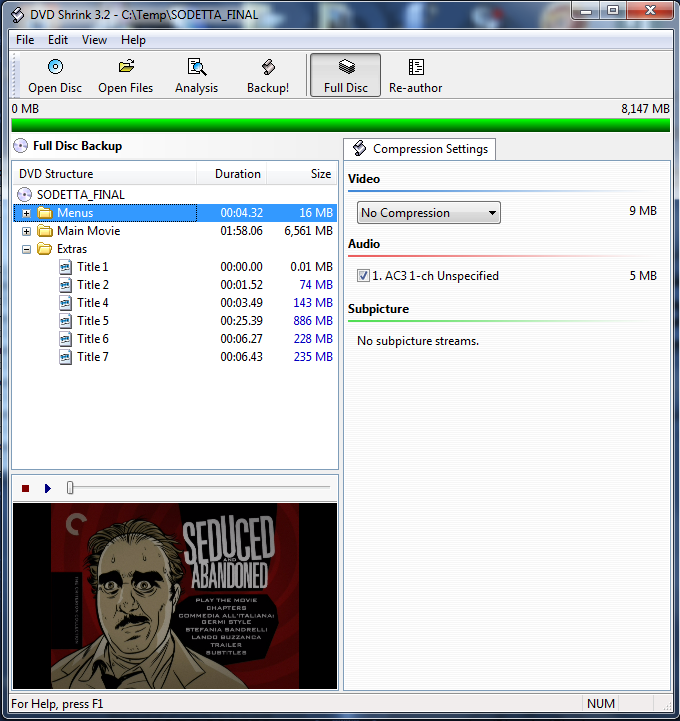
Task: Click the 235 MB size value
Action: tap(313, 357)
